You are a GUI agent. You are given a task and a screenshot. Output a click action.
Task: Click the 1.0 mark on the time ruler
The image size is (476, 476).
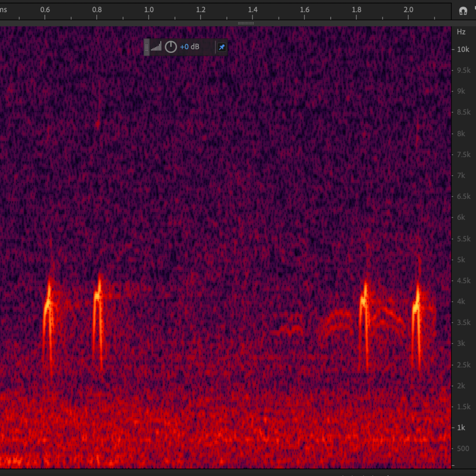149,10
